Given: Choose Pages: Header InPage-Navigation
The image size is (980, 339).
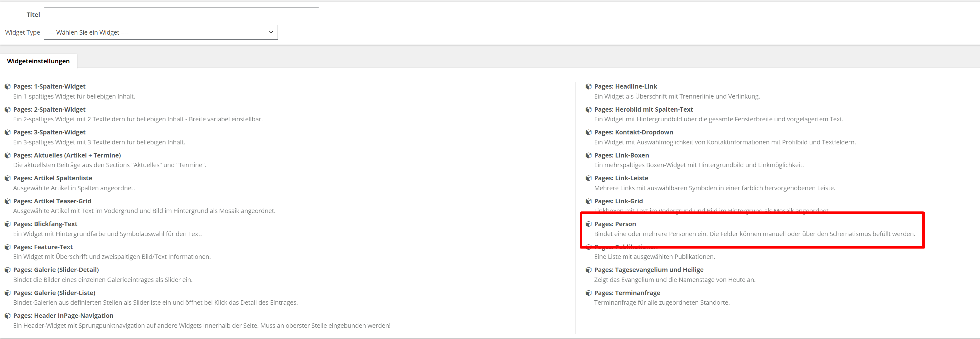Looking at the screenshot, I should coord(63,316).
